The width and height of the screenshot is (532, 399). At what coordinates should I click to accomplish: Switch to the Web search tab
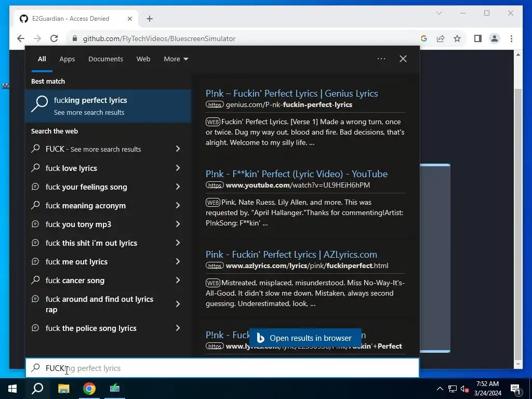(143, 59)
